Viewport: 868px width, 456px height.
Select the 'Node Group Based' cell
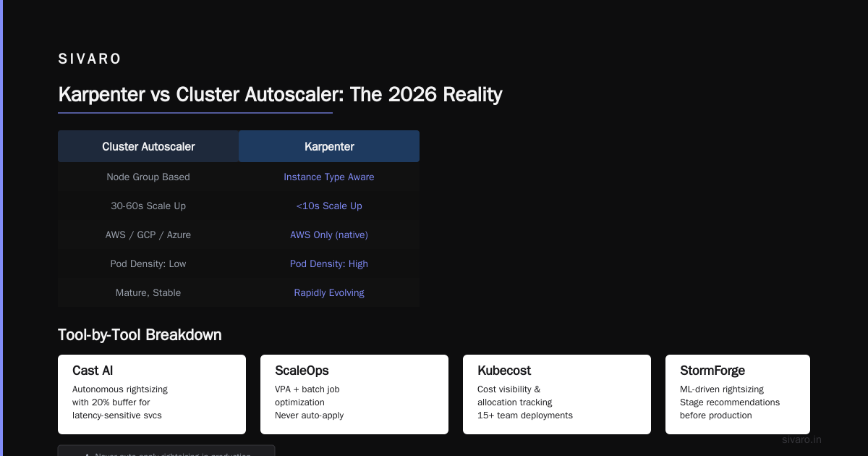tap(148, 177)
